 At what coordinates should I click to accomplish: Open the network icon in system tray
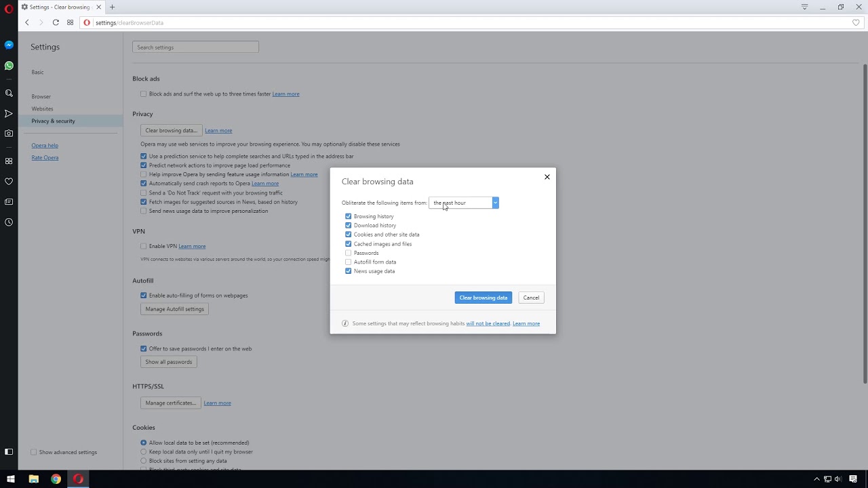point(827,479)
